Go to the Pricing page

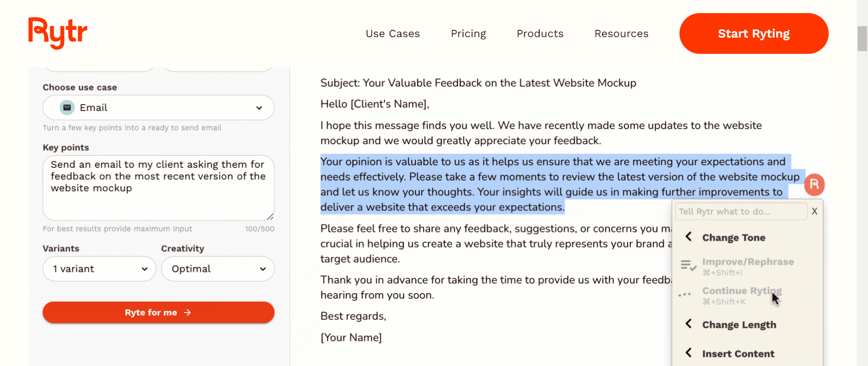[468, 33]
